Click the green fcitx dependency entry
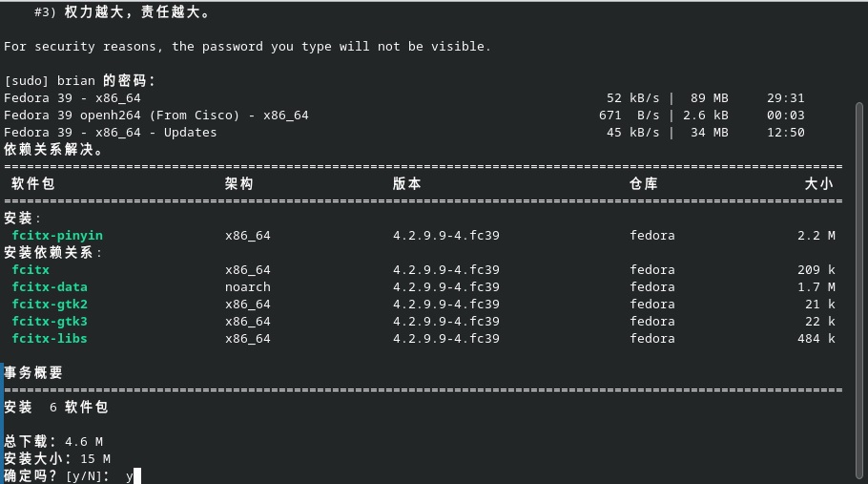 (x=31, y=270)
